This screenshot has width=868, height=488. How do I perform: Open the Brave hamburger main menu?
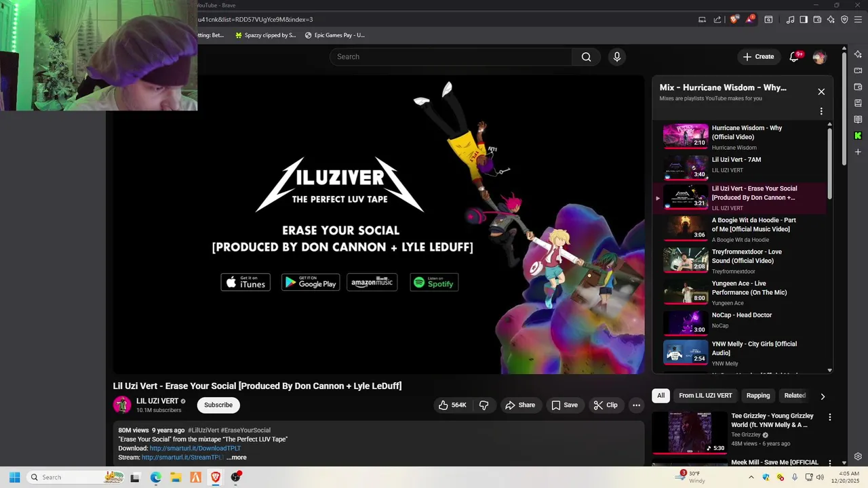pyautogui.click(x=858, y=20)
